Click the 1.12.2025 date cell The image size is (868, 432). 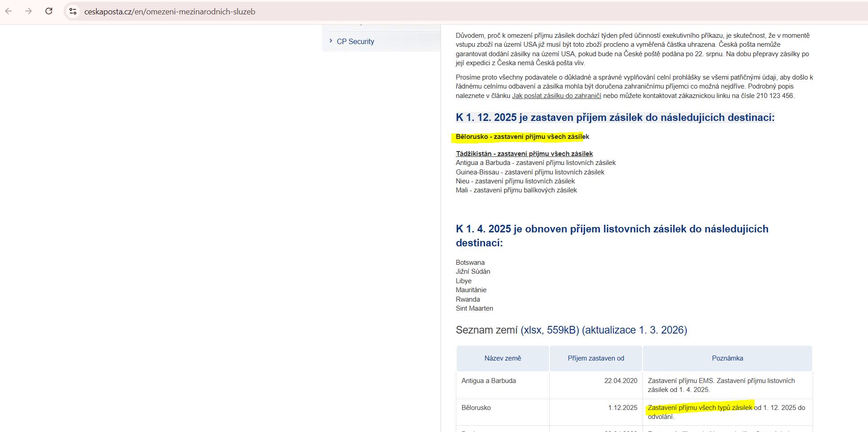point(622,408)
